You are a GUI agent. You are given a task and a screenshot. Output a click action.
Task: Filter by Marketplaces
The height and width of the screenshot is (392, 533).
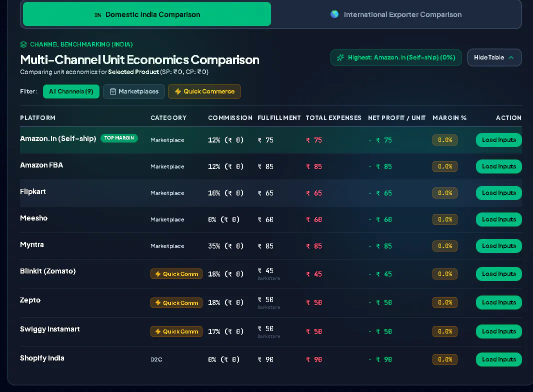click(134, 91)
